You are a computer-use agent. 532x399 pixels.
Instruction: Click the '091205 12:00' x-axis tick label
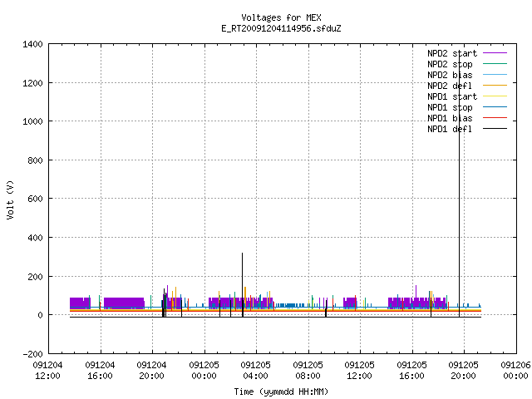(x=359, y=371)
